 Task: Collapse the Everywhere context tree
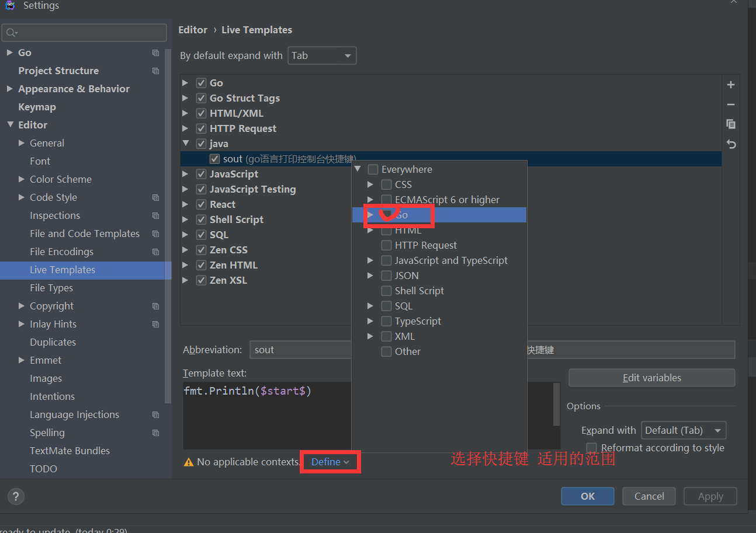pos(358,169)
